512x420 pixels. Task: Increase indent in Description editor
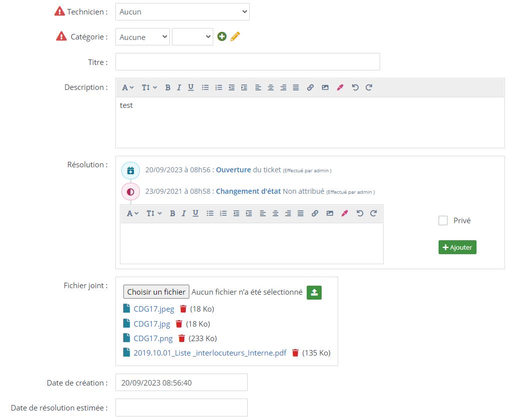244,87
